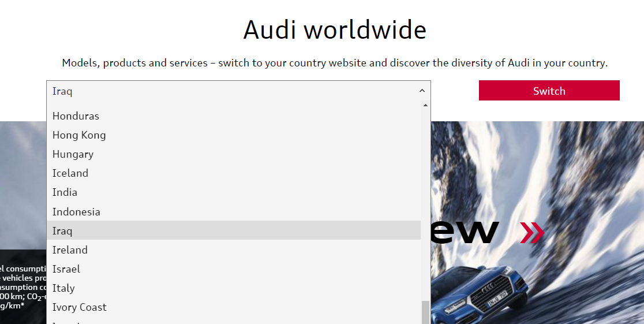
Task: Select Honduras from the country list
Action: coord(234,116)
